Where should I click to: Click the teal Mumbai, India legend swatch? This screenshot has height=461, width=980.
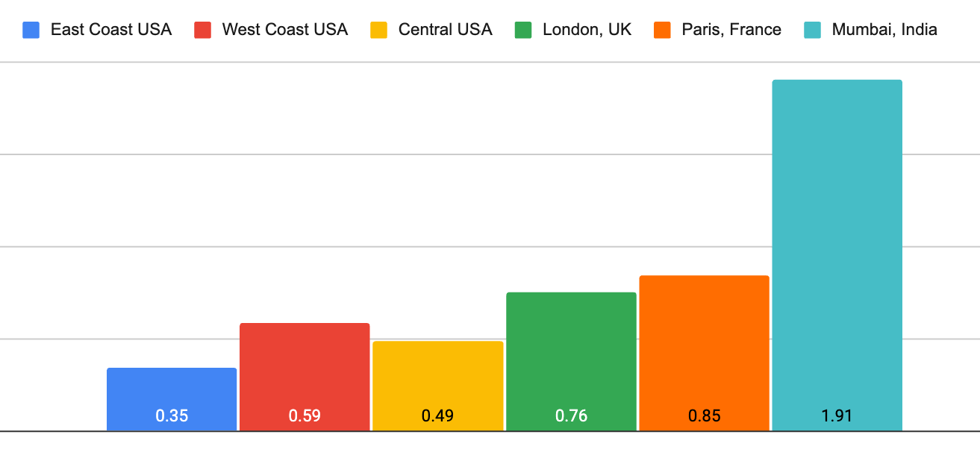812,30
